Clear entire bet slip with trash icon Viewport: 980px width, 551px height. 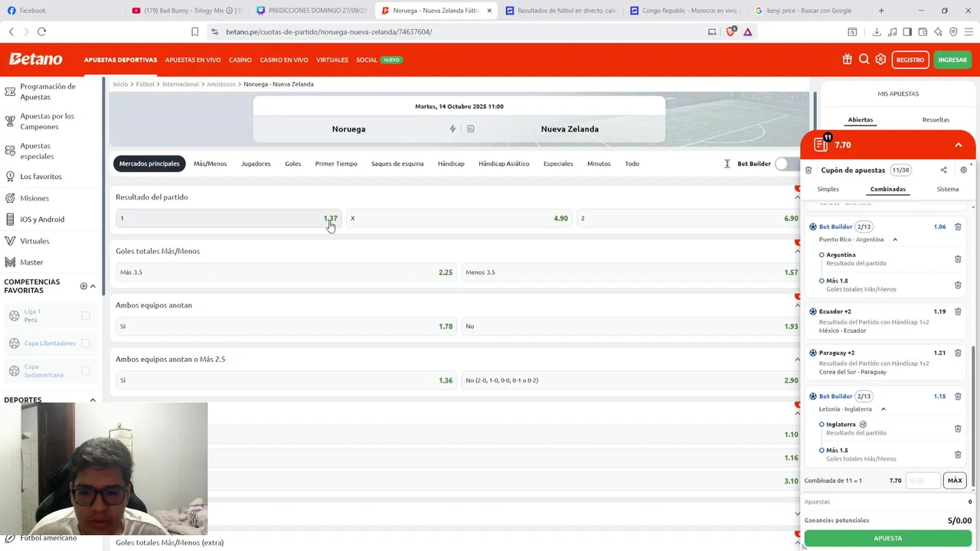(808, 170)
